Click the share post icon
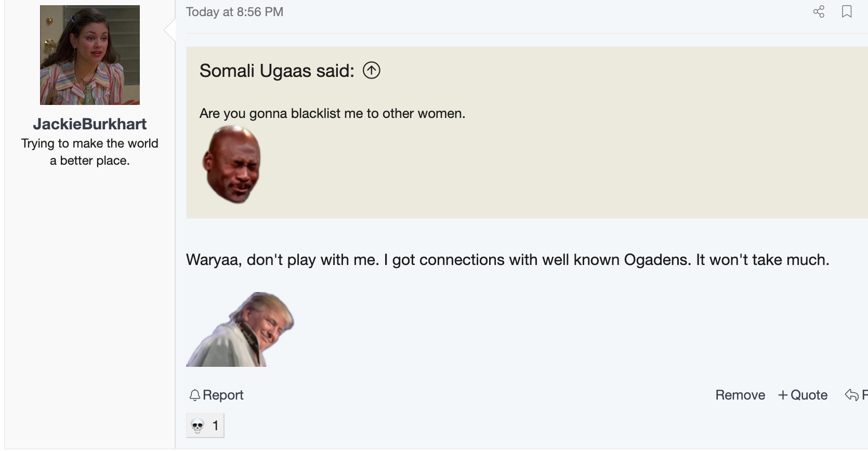 [x=819, y=11]
